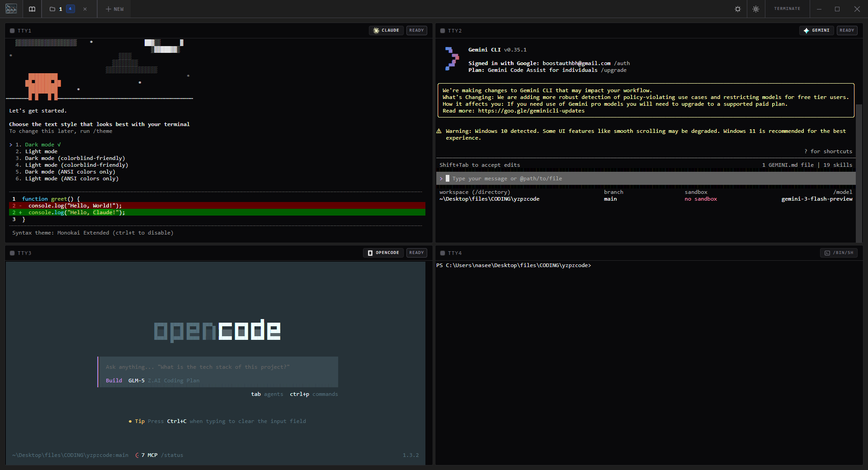Select Light mode (colorblind-friendly) option
The image size is (868, 470).
(x=72, y=165)
